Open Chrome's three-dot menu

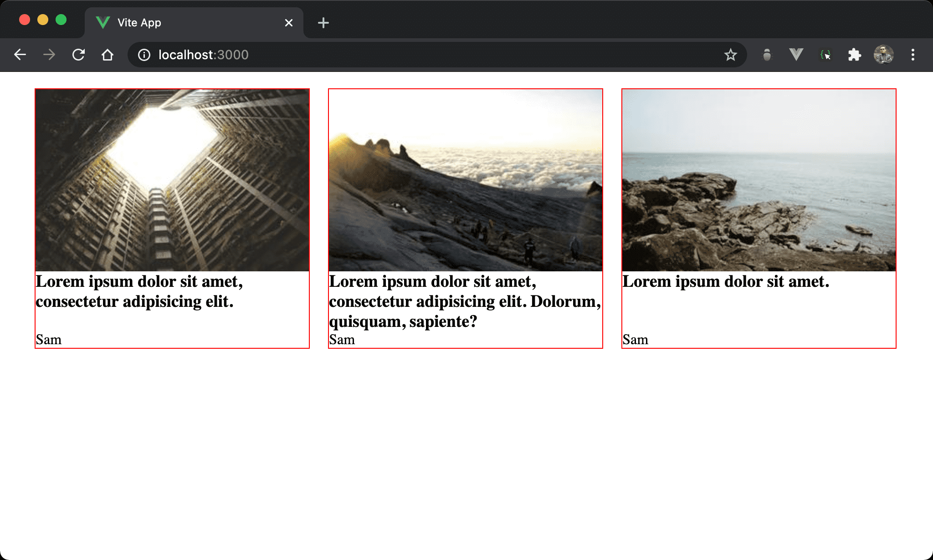pyautogui.click(x=912, y=55)
